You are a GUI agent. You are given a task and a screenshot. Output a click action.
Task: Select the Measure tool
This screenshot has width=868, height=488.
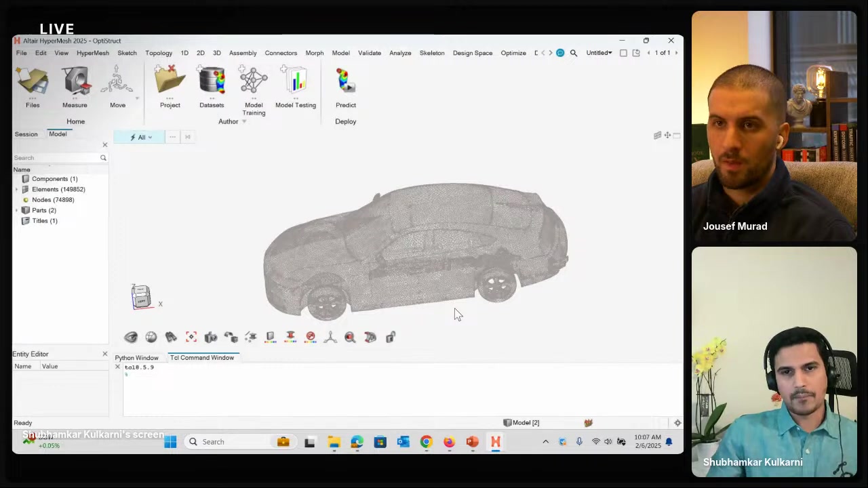(75, 82)
